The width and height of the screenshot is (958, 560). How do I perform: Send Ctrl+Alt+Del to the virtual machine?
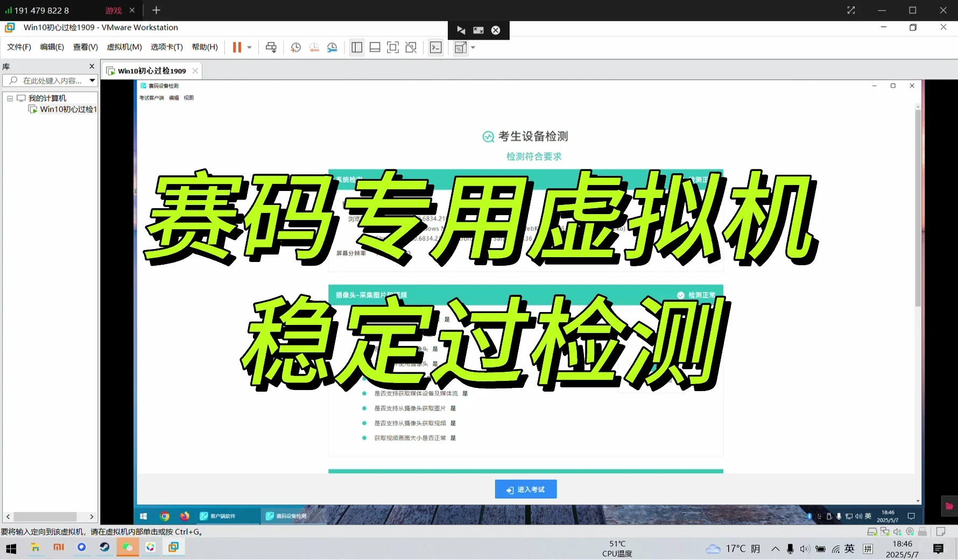point(271,47)
